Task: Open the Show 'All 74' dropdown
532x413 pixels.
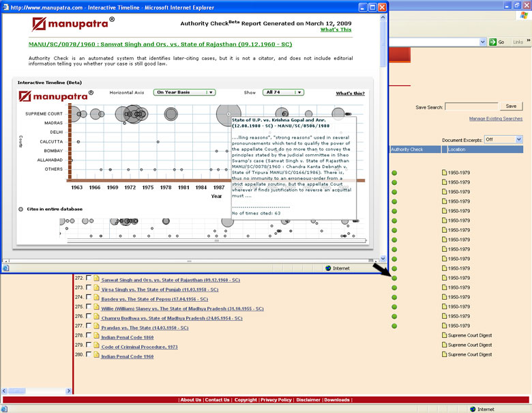Action: pyautogui.click(x=283, y=92)
